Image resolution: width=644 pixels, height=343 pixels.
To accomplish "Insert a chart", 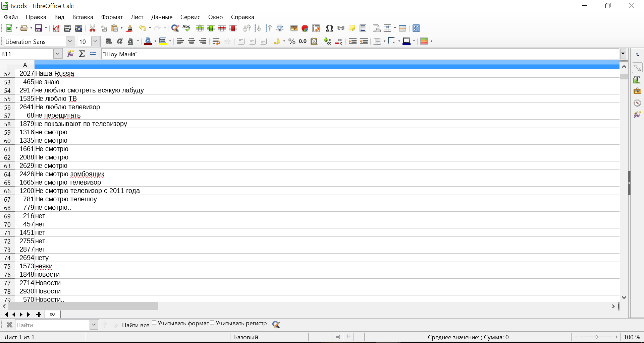I will point(305,28).
